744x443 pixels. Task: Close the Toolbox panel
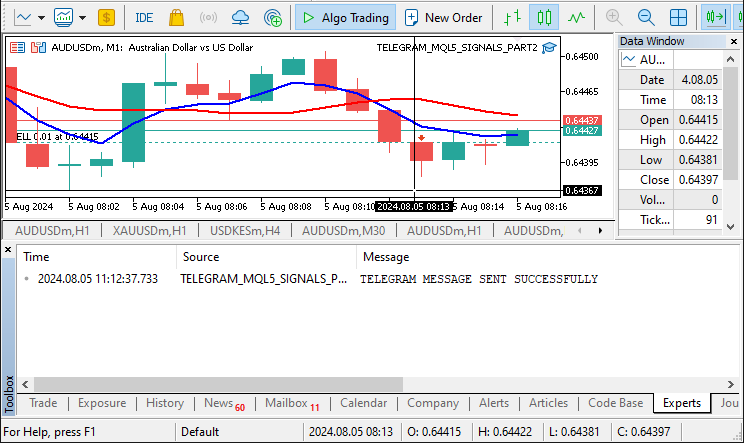click(8, 249)
